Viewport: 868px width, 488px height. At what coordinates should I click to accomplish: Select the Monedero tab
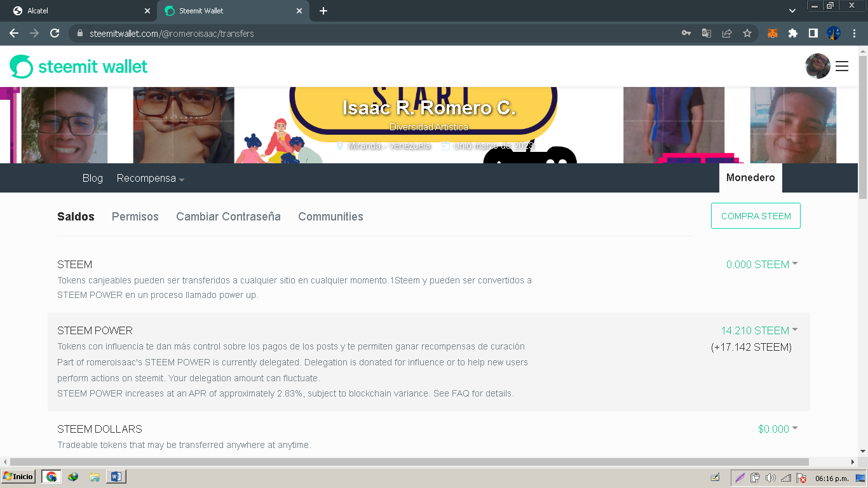pyautogui.click(x=750, y=178)
